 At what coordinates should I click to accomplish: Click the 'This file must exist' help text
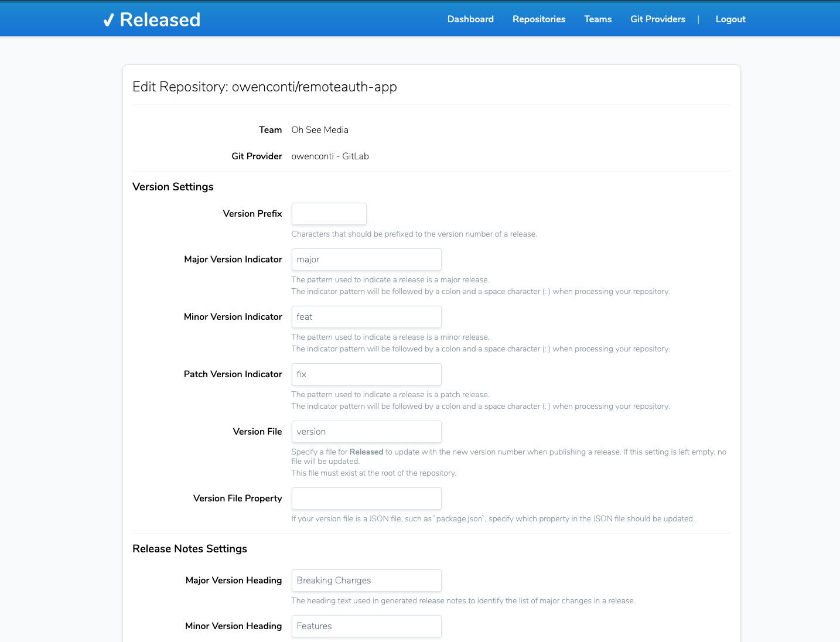(374, 473)
